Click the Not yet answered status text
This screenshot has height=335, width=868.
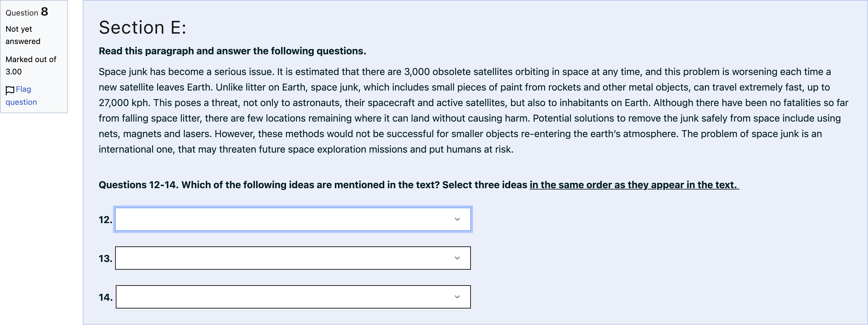pos(23,35)
